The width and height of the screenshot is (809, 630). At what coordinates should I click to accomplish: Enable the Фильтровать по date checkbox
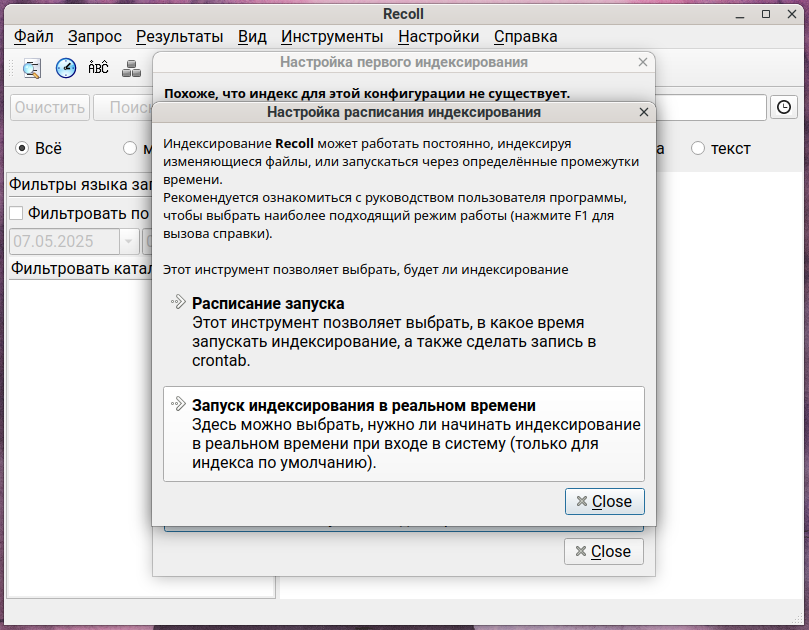click(x=16, y=213)
